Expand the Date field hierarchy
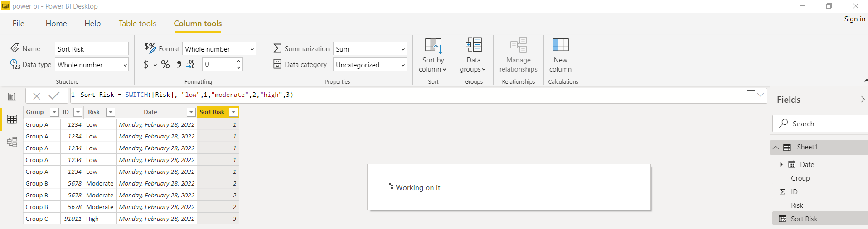This screenshot has width=868, height=229. [781, 164]
